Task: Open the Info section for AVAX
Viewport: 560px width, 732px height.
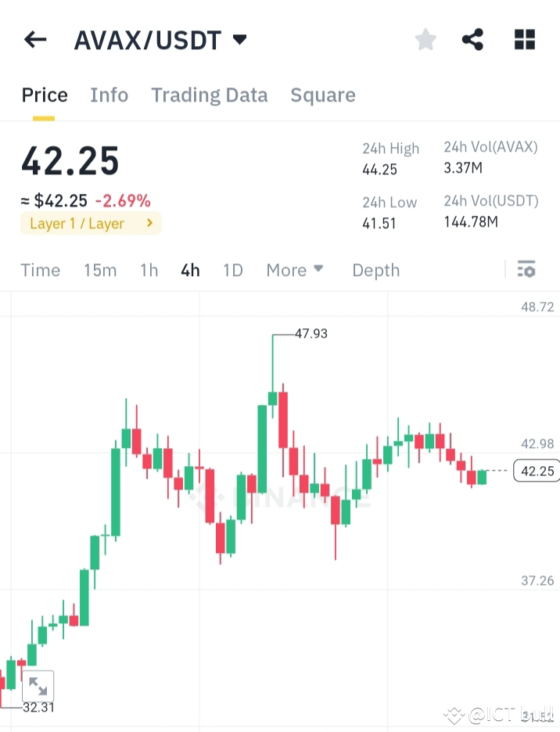Action: coord(109,95)
